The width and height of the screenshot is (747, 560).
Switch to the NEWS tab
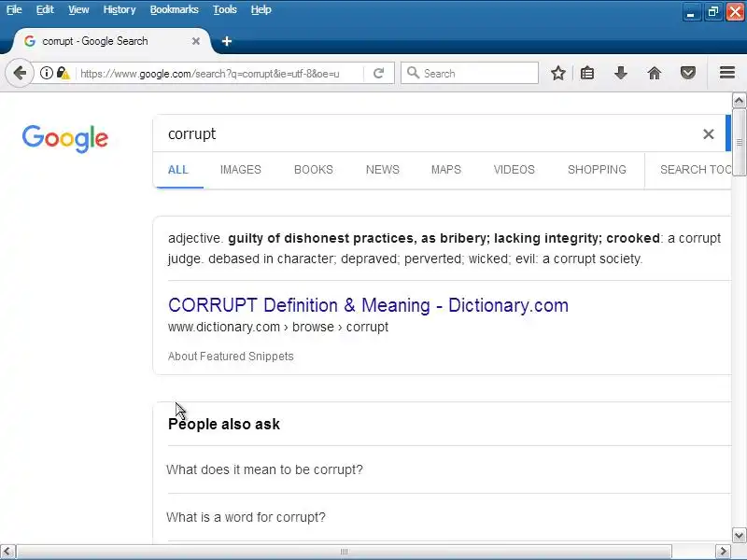click(383, 170)
